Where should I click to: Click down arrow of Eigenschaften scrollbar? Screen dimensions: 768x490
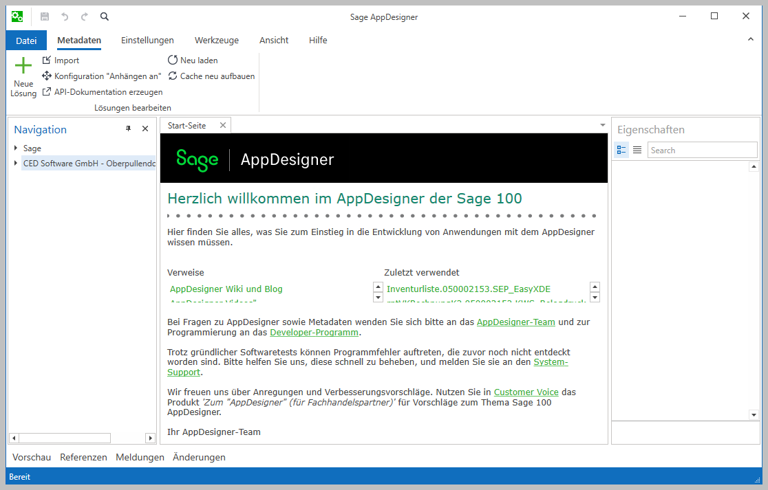753,415
